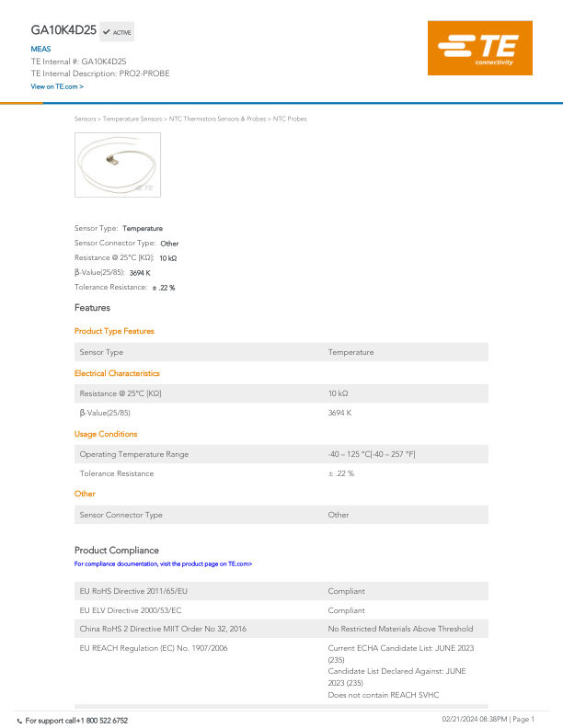The height and width of the screenshot is (728, 563).
Task: Click 'TE Internal Description: PRO2-PROBE' text
Action: [100, 74]
